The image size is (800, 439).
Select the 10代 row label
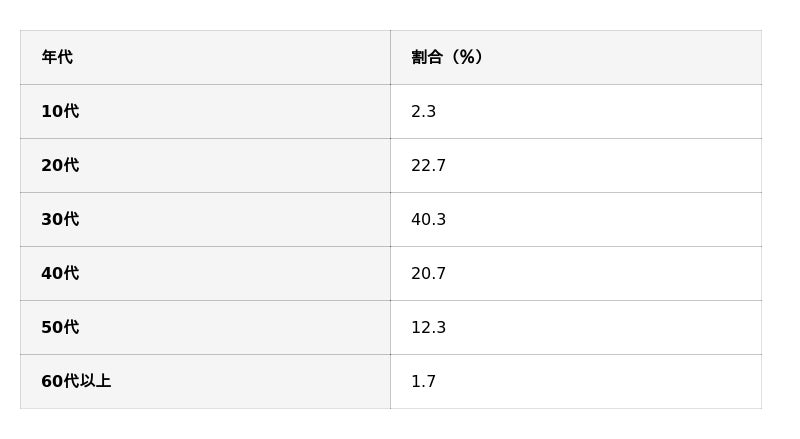[60, 112]
